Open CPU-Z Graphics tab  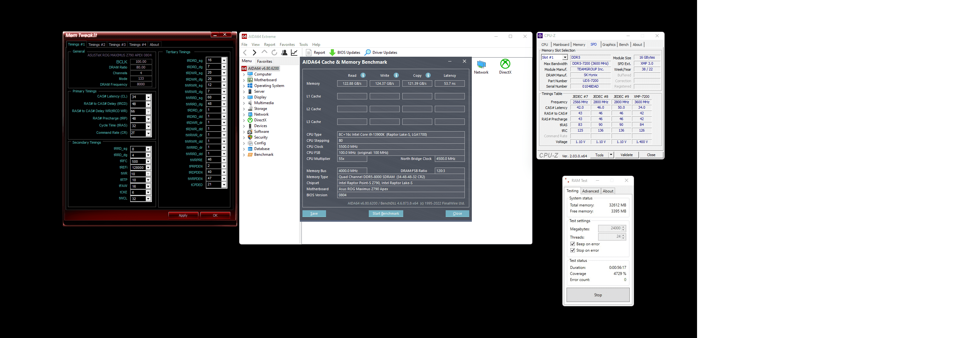pos(609,44)
